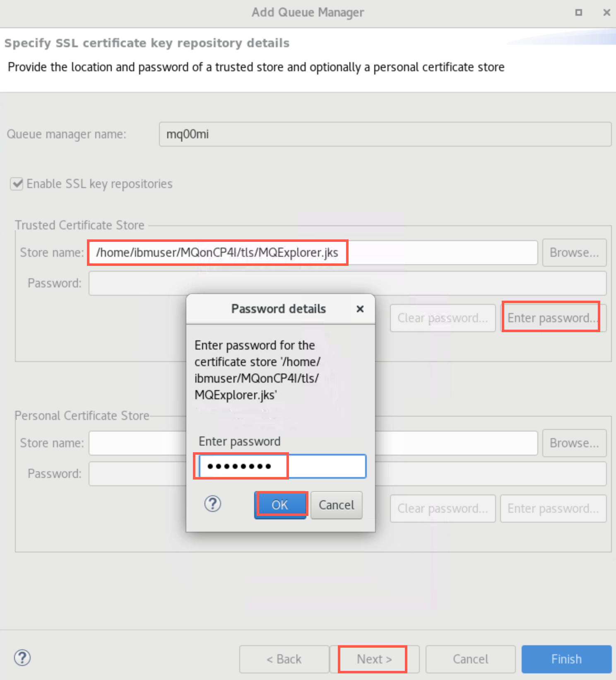Toggle Enable SSL key repositories checkbox
Screen dimensions: 616x680
tap(17, 184)
